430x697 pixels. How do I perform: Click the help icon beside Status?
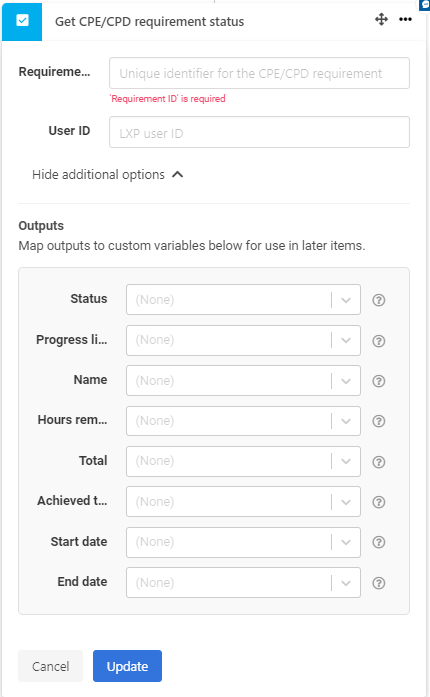[x=378, y=300]
